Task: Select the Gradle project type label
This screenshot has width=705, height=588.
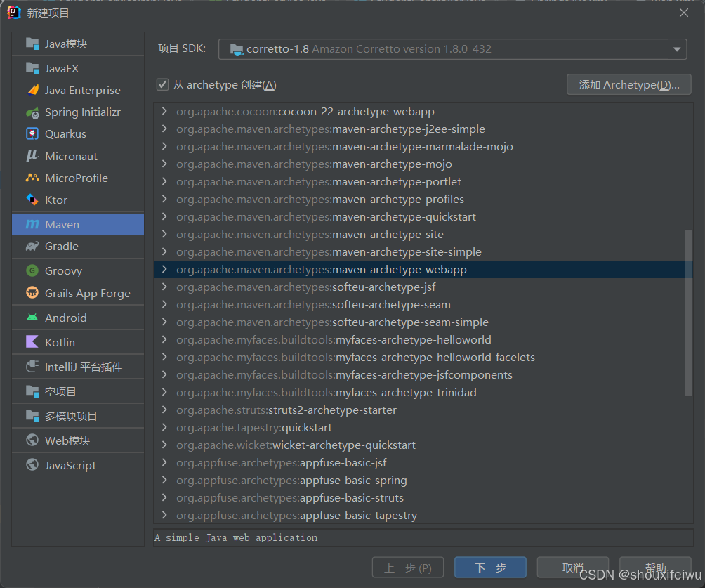Action: click(x=62, y=246)
